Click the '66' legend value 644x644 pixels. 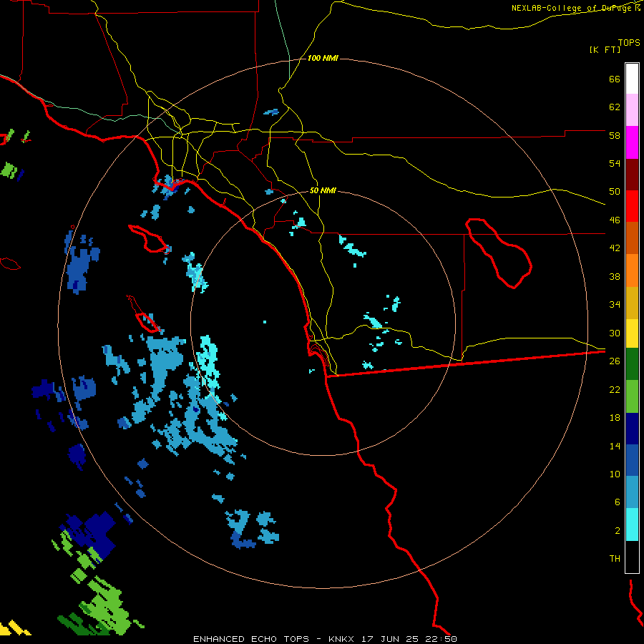615,79
